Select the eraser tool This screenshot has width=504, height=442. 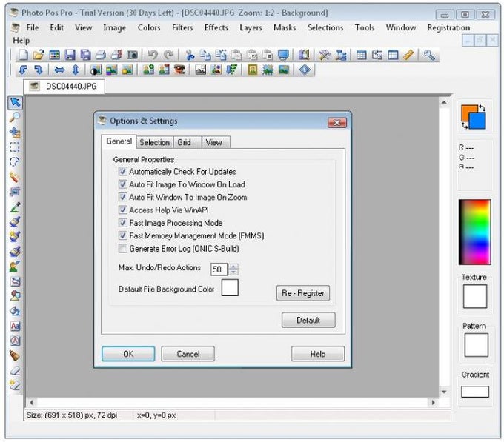15,371
